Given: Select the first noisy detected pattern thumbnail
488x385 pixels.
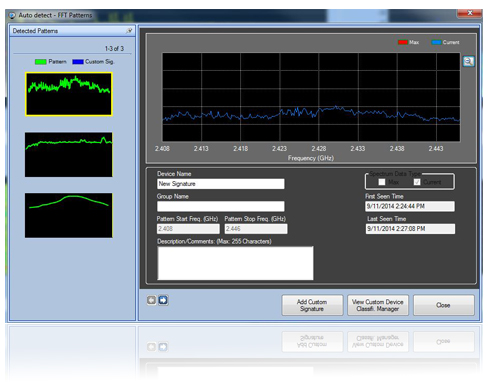Looking at the screenshot, I should (69, 94).
